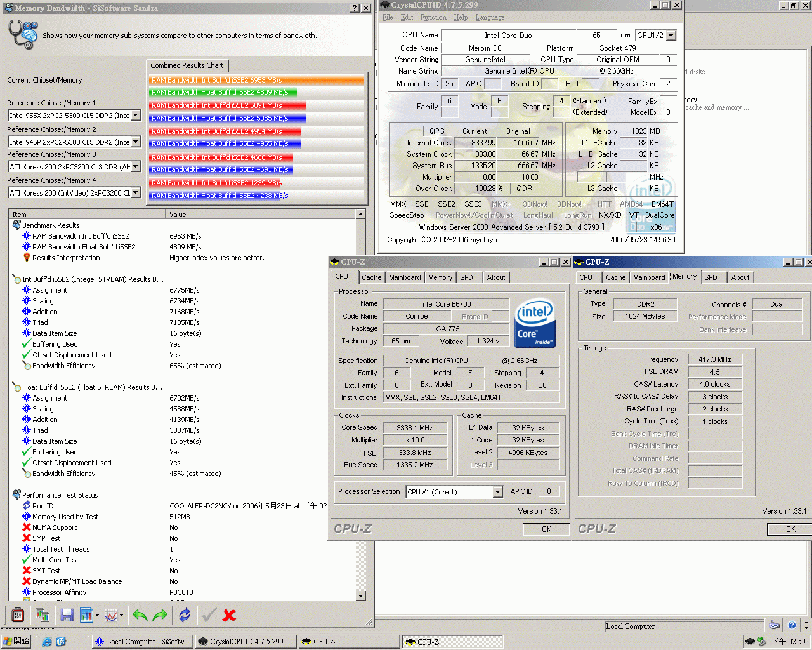
Task: Click the green forward arrow icon
Action: (160, 614)
